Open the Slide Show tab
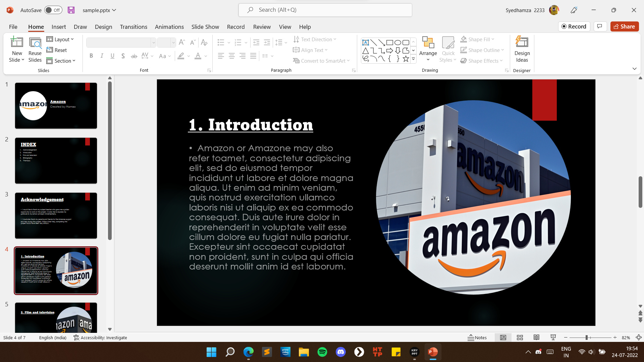The image size is (644, 362). point(205,27)
